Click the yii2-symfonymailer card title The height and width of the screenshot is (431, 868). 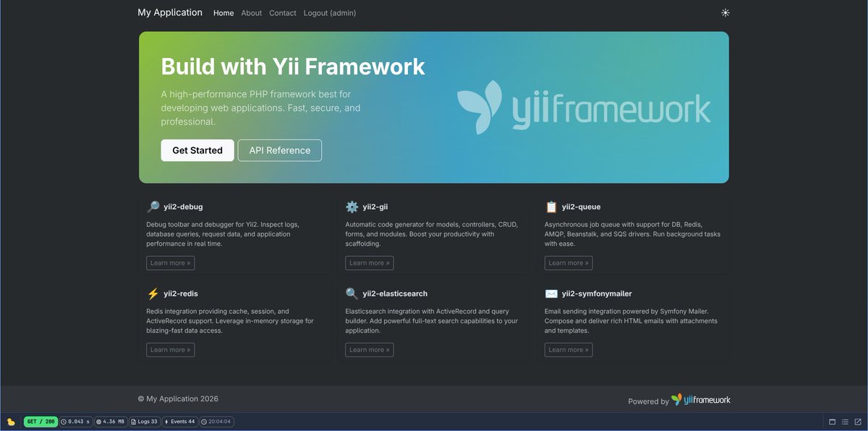pos(597,294)
